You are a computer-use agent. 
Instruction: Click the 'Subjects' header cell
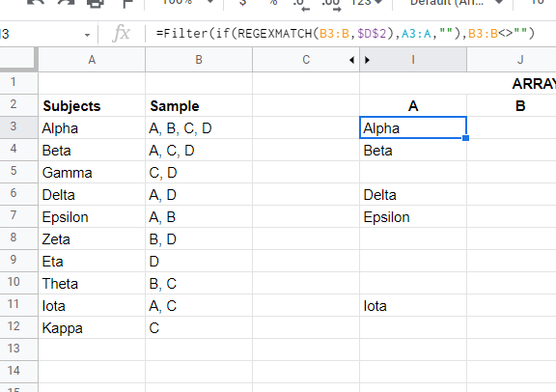click(92, 105)
